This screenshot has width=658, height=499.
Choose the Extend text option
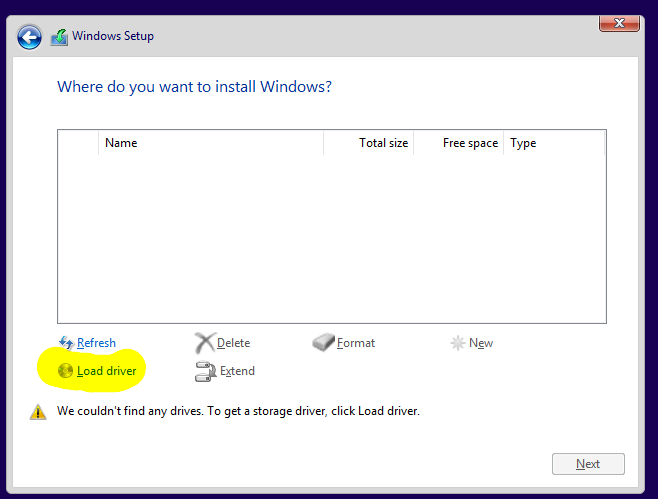click(237, 371)
